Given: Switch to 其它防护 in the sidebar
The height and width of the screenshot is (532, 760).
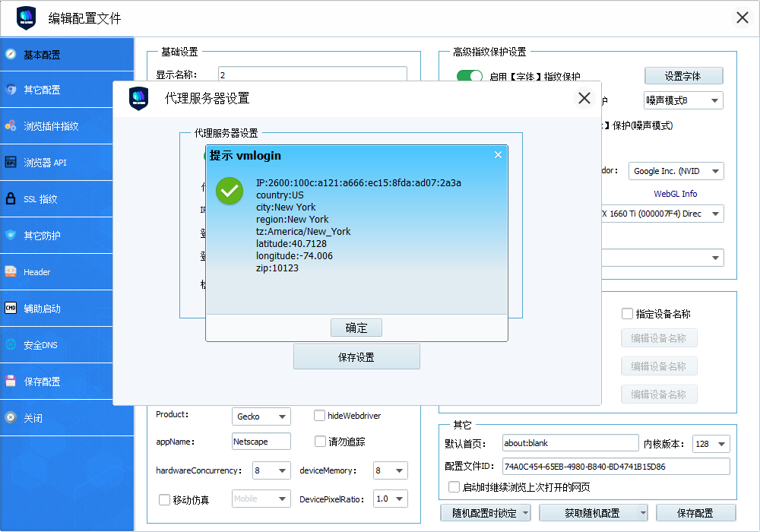Looking at the screenshot, I should click(x=56, y=236).
